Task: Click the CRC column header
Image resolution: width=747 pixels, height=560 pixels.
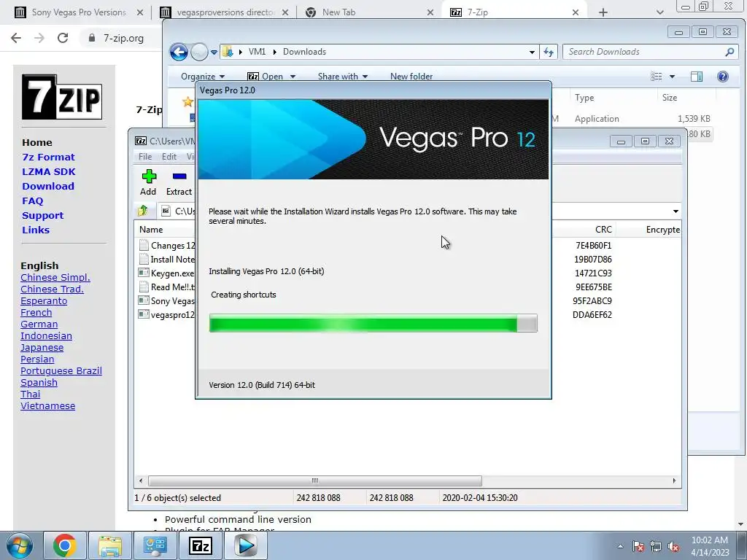Action: click(603, 230)
